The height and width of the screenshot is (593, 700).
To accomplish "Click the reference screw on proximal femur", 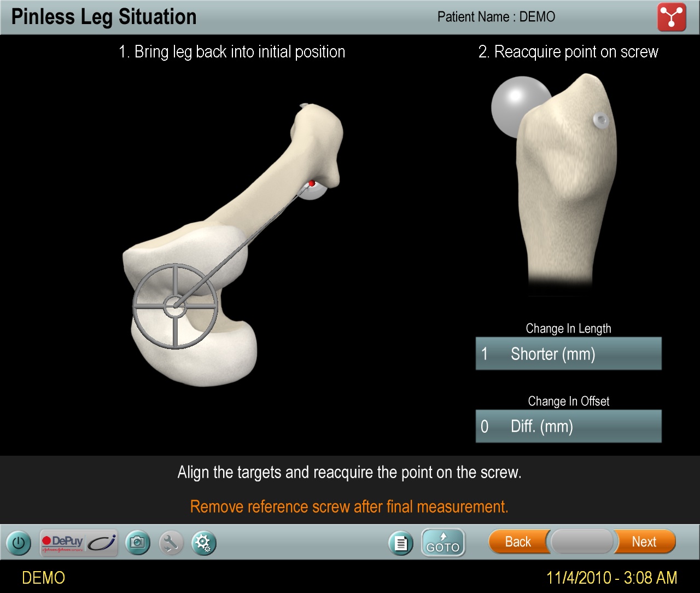I will tap(600, 121).
